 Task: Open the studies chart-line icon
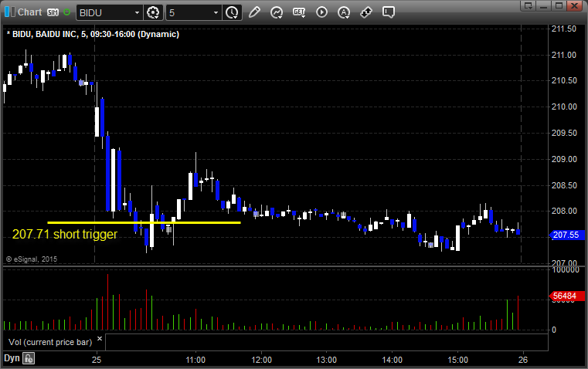click(x=277, y=12)
